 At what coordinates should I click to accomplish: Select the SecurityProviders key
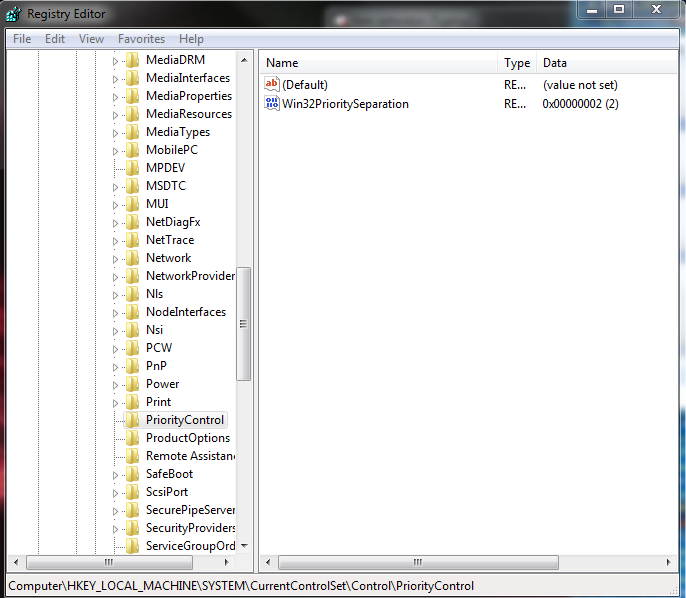(191, 528)
